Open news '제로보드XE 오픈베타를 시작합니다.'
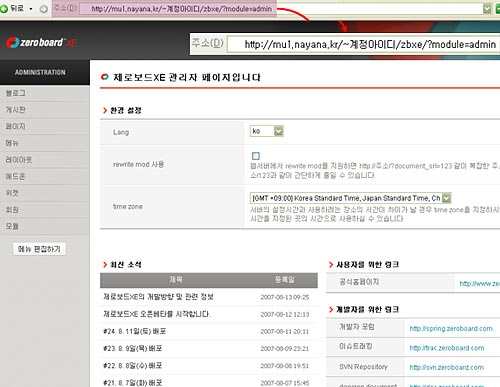500x387 pixels. click(157, 314)
